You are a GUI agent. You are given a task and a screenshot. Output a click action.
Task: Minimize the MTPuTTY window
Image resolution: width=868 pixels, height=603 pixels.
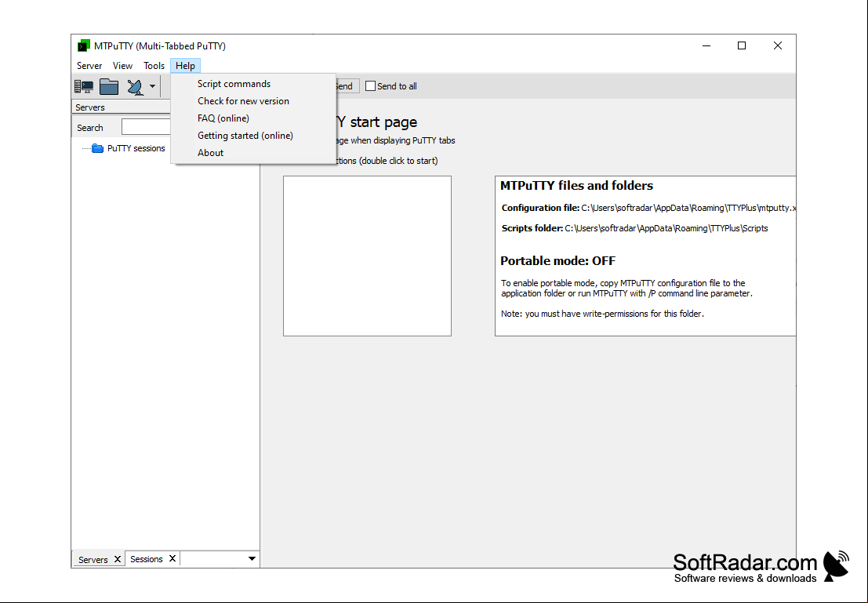coord(706,45)
